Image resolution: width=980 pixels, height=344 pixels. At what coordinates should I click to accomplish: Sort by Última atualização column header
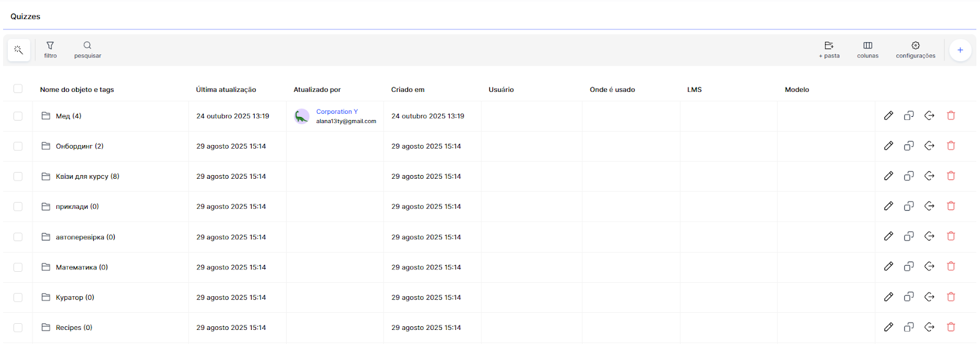tap(226, 89)
